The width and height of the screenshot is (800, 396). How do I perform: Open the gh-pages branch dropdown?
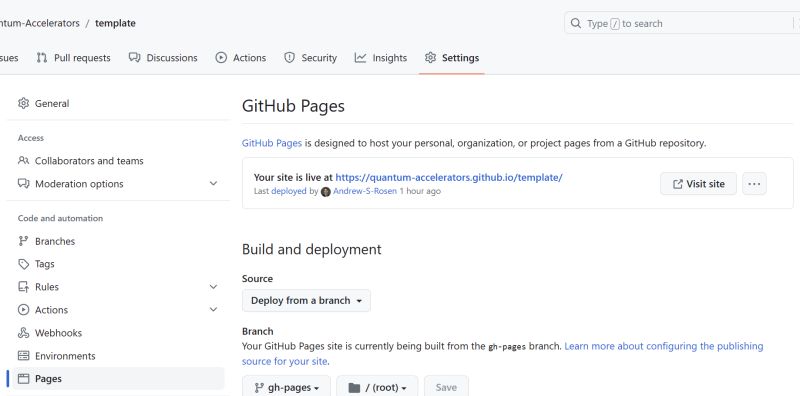286,388
